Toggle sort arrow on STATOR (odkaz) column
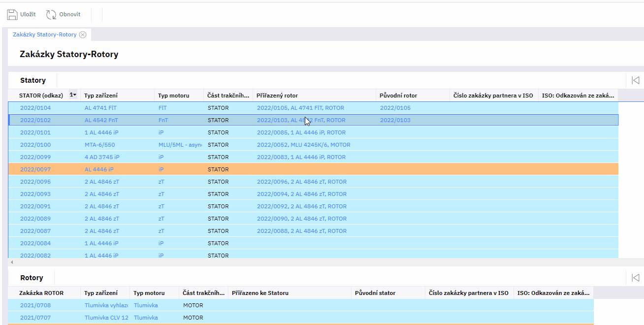The width and height of the screenshot is (644, 325). [x=73, y=95]
